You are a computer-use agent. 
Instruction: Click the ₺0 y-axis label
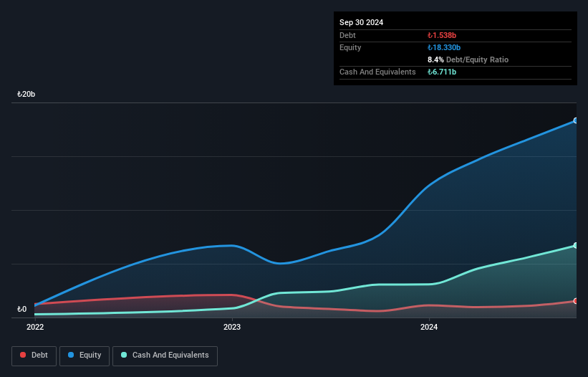click(x=21, y=309)
